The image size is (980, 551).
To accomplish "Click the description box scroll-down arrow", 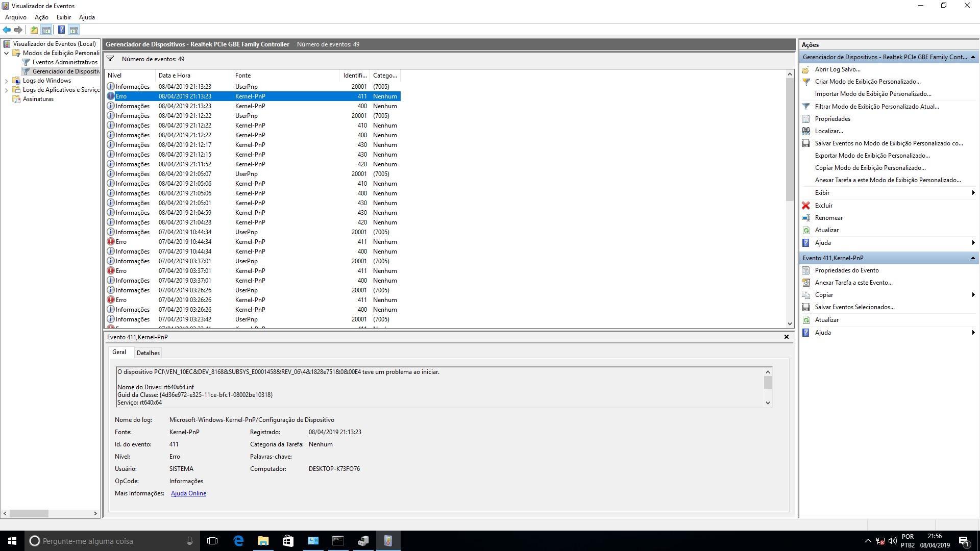I will 768,403.
